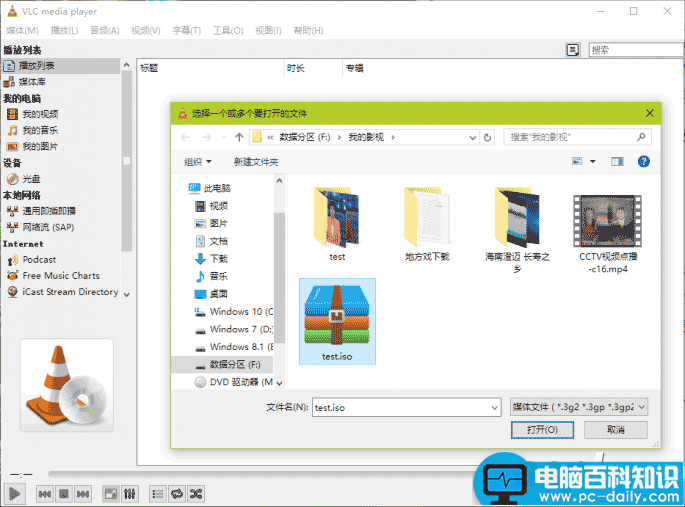Select 桌面 in navigation tree

(x=211, y=294)
